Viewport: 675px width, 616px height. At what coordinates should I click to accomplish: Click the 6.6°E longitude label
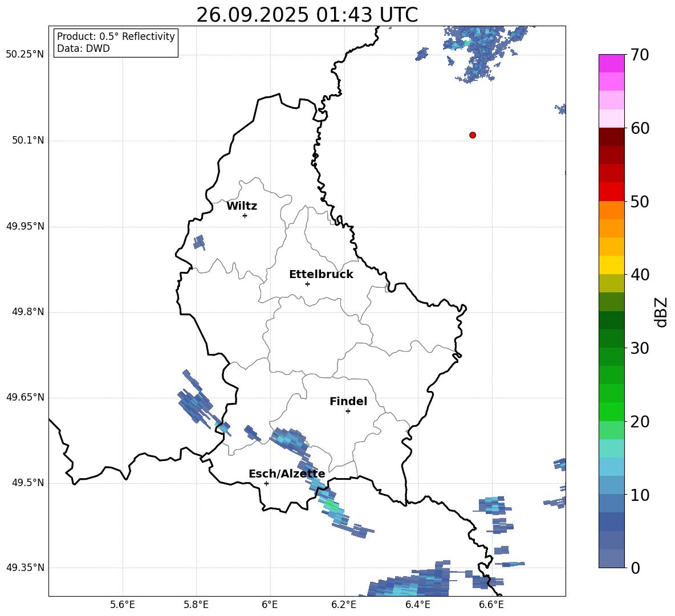click(491, 605)
